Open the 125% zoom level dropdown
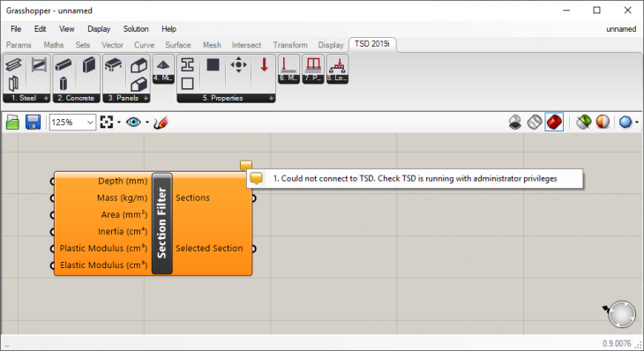This screenshot has height=351, width=644. (x=72, y=123)
